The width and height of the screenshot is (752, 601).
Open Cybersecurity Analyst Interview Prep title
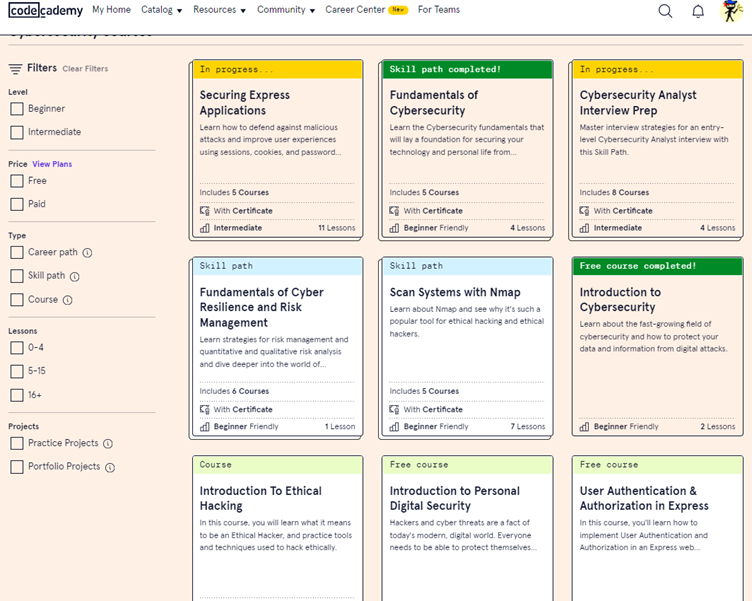(638, 103)
